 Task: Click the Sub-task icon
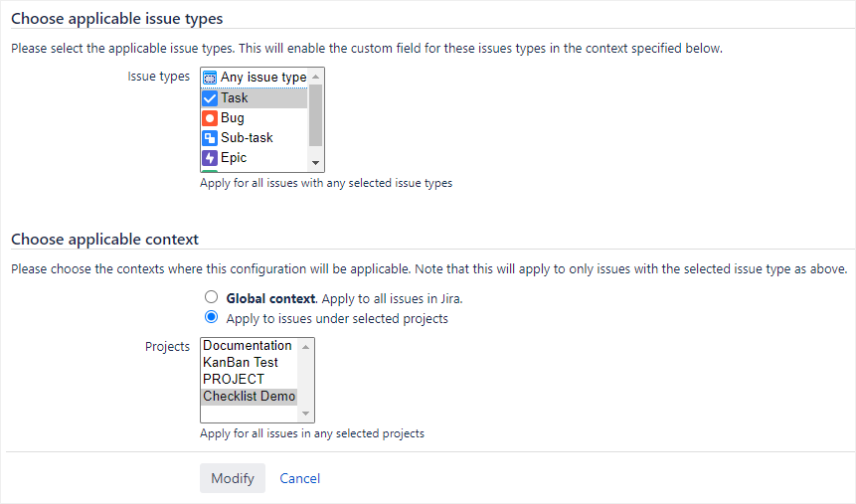point(210,138)
